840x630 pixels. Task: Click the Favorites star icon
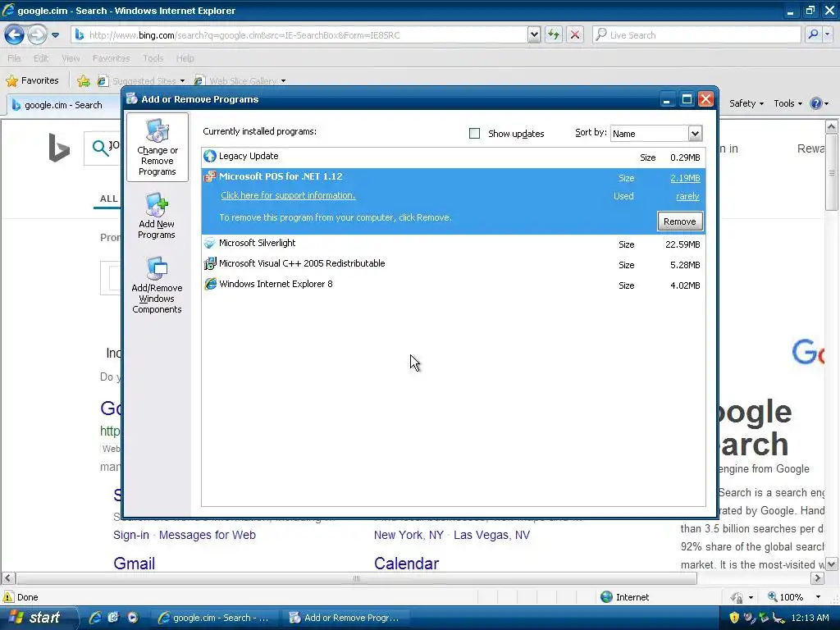(x=11, y=81)
